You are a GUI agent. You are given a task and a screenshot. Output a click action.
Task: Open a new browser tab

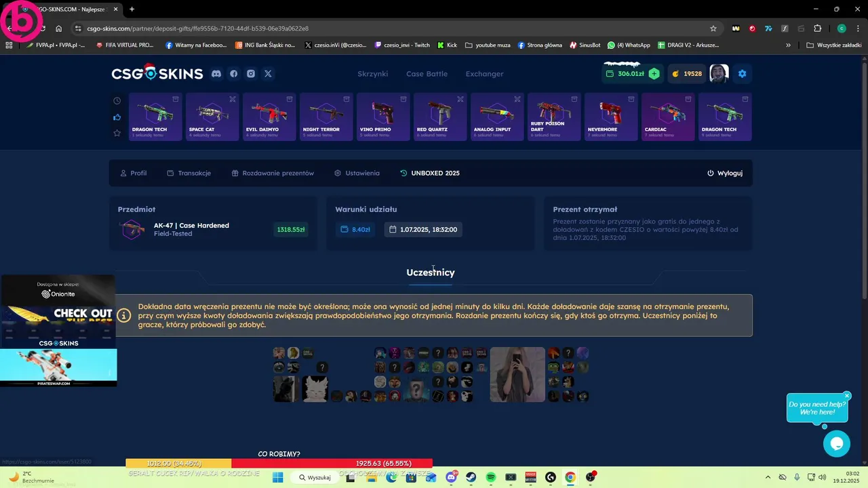click(x=132, y=9)
